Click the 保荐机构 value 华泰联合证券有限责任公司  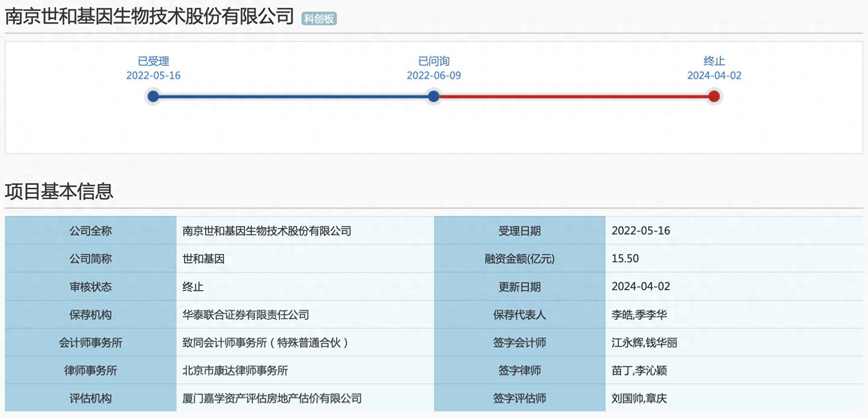(x=245, y=315)
